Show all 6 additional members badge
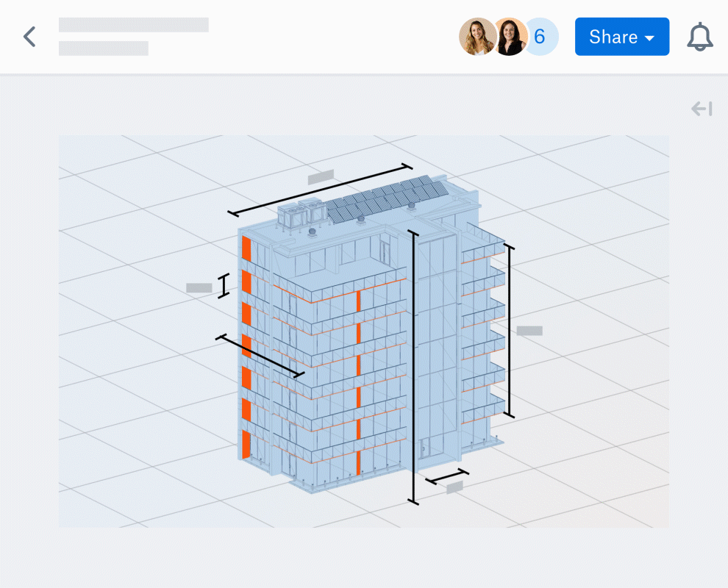 (x=540, y=37)
